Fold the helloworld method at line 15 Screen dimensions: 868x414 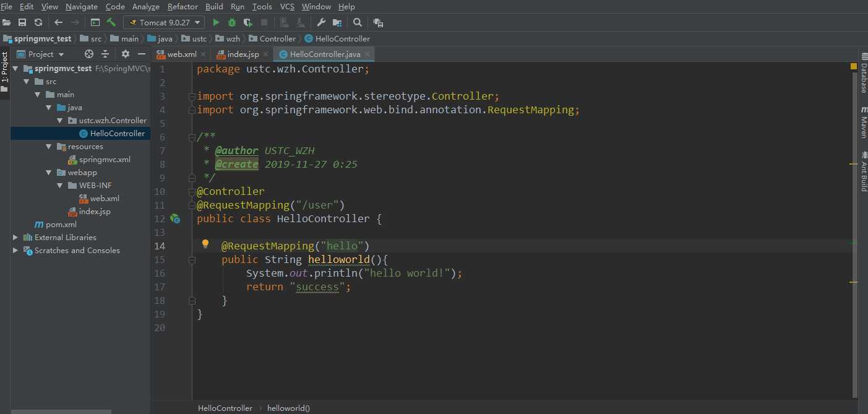click(192, 260)
